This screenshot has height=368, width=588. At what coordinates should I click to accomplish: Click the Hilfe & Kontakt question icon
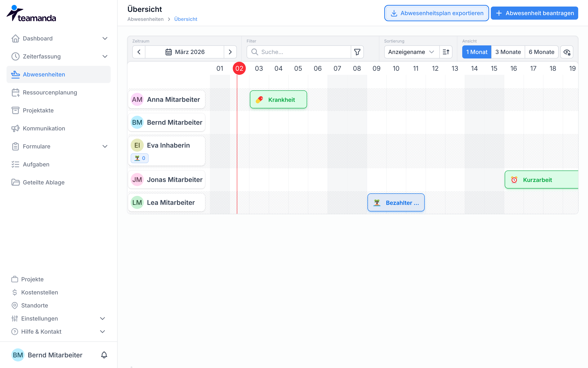(14, 332)
